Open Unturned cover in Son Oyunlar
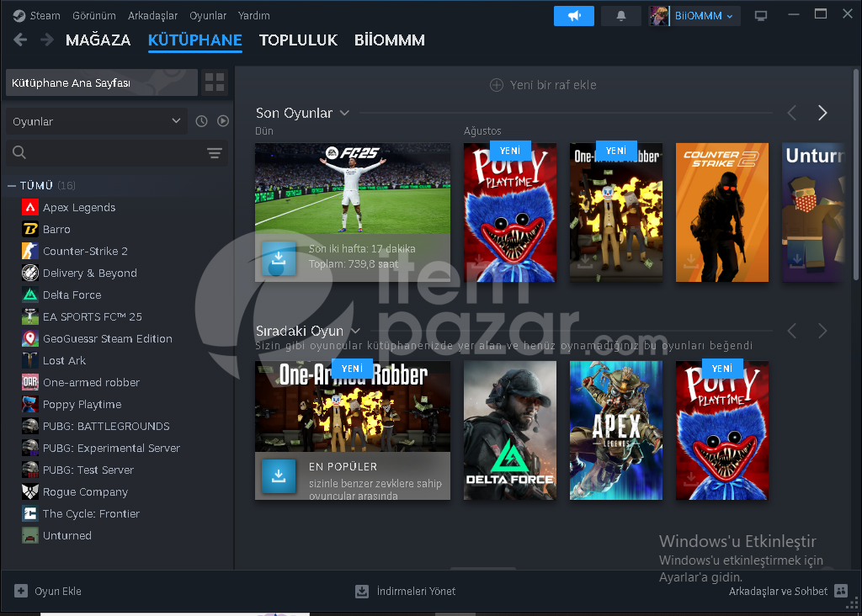Viewport: 862px width, 616px height. pyautogui.click(x=812, y=213)
